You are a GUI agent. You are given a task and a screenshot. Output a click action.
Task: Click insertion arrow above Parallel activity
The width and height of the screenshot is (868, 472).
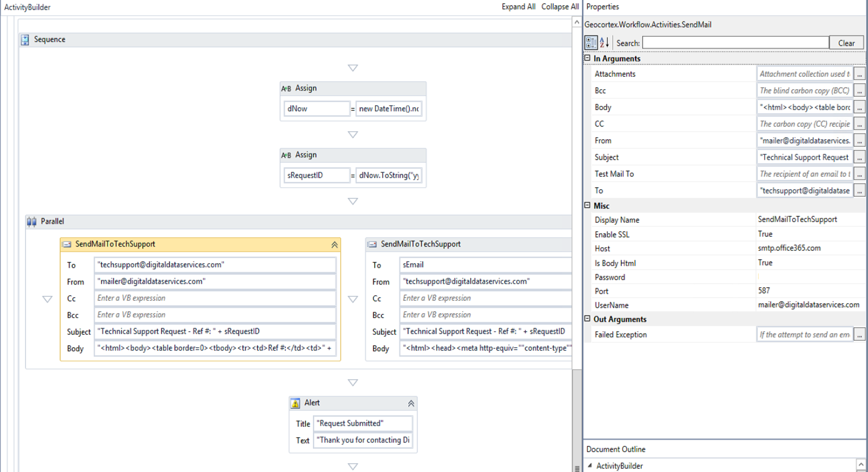[x=353, y=201]
